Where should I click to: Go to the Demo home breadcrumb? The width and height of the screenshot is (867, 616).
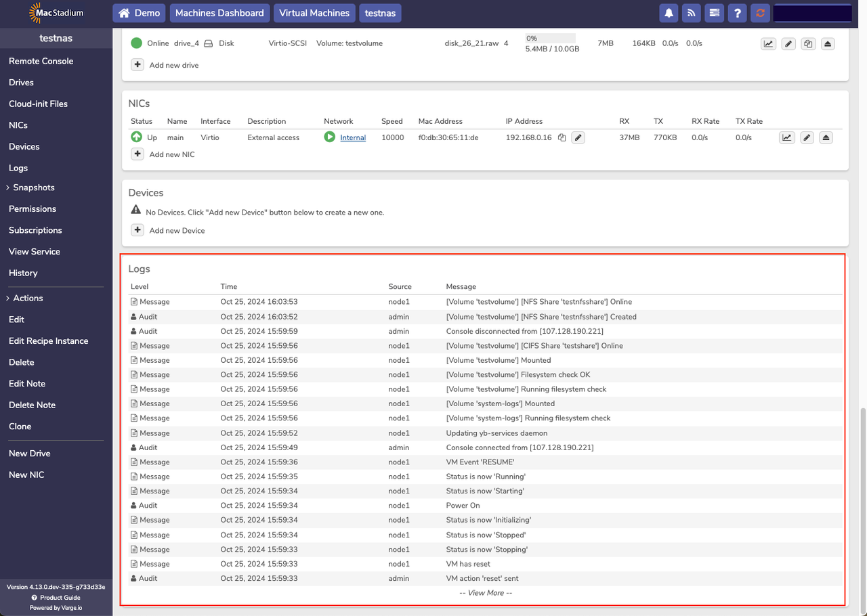140,13
